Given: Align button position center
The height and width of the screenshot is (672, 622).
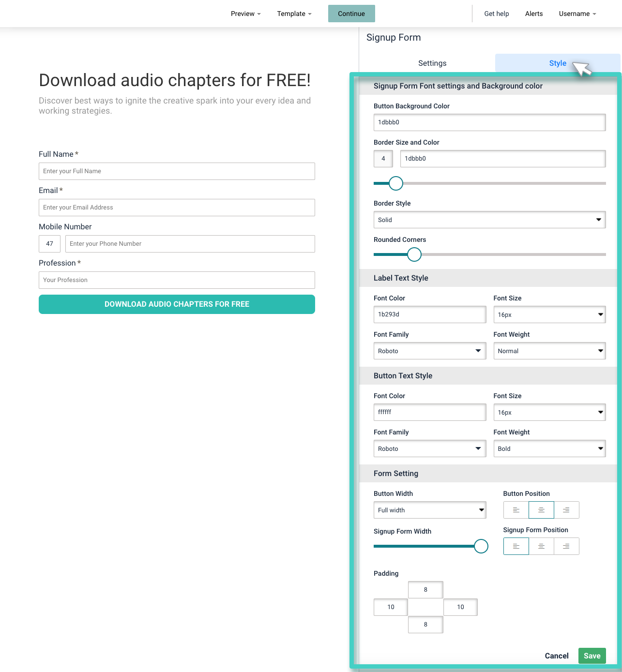Looking at the screenshot, I should tap(541, 510).
